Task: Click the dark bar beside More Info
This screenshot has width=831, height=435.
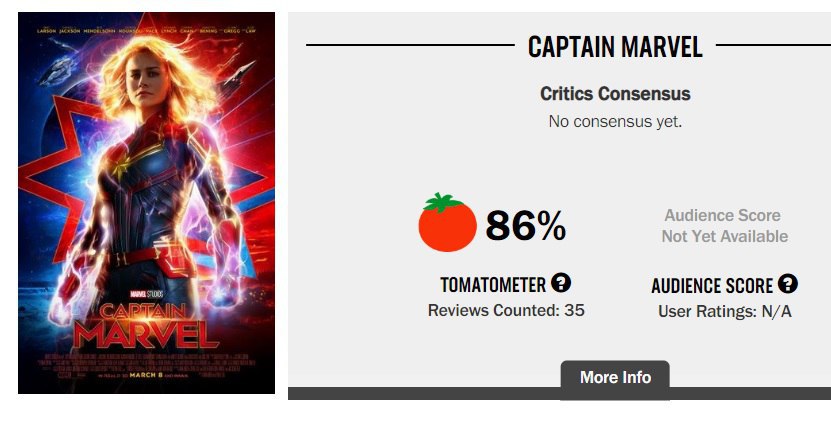Action: tap(750, 393)
